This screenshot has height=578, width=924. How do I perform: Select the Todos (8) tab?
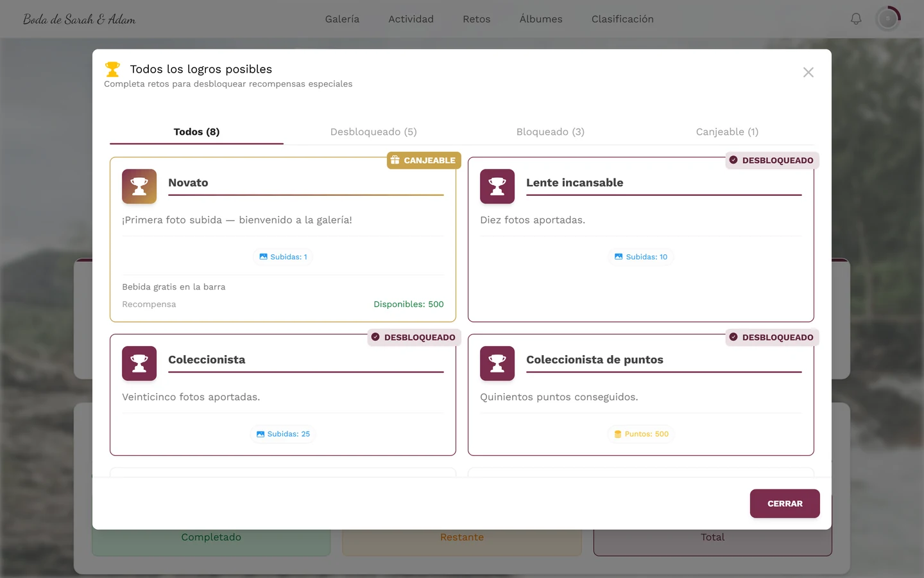click(x=196, y=132)
